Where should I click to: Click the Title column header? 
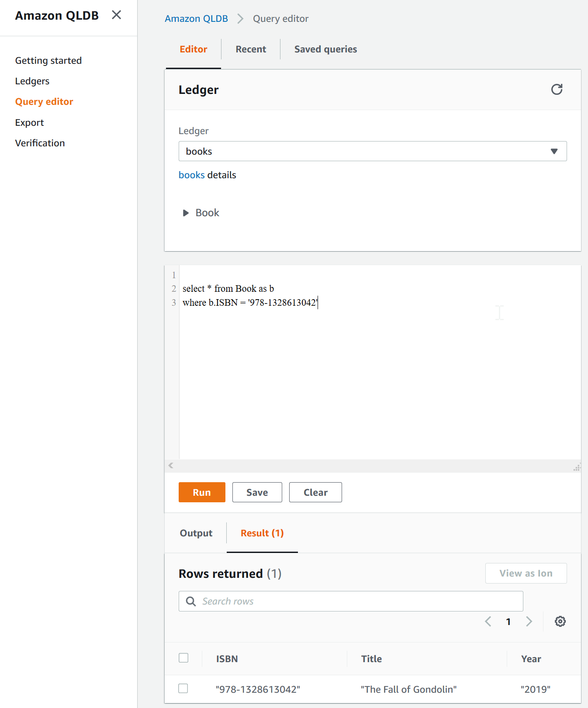pyautogui.click(x=371, y=659)
